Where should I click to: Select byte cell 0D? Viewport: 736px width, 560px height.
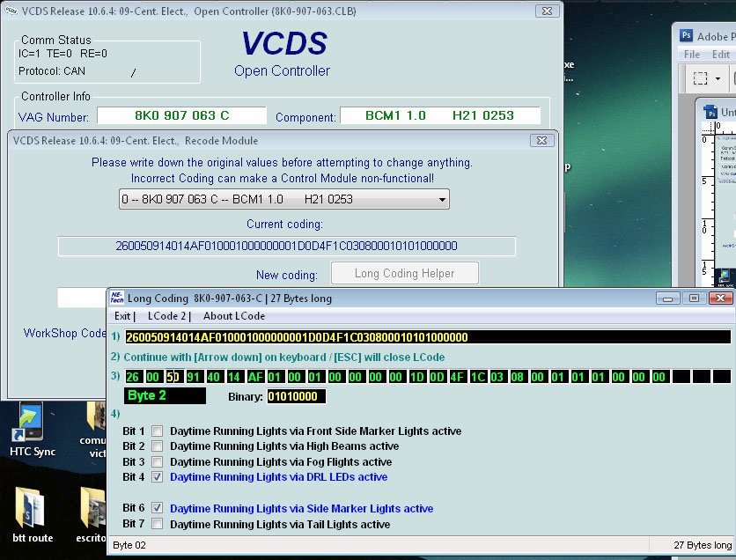coord(437,377)
